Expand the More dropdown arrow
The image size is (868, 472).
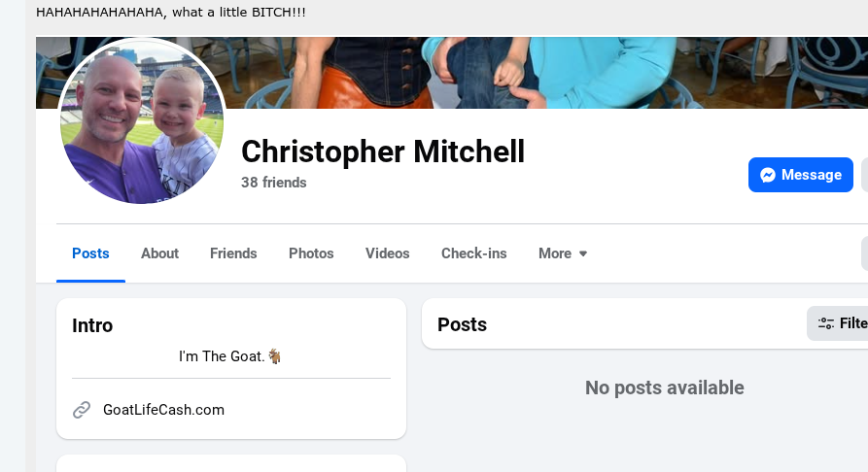[583, 253]
